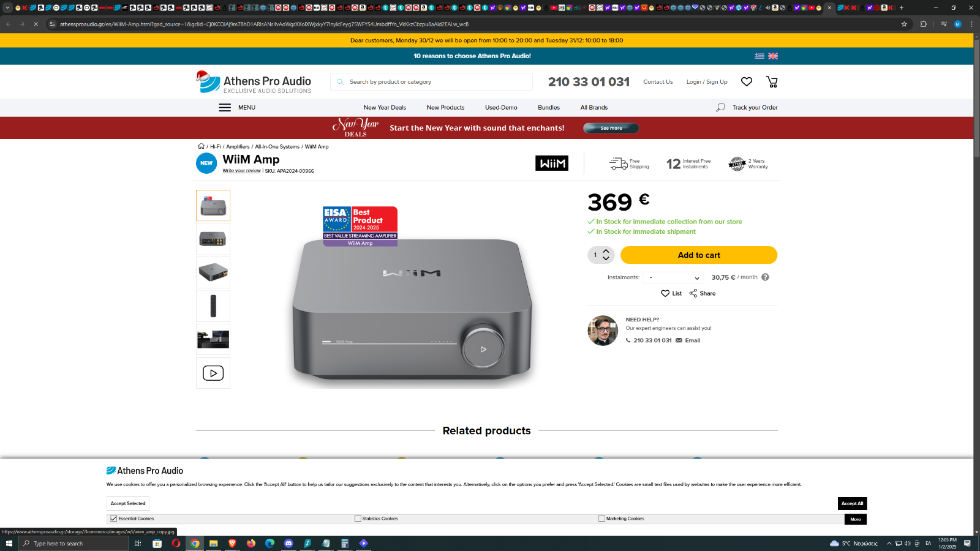
Task: Open File Explorer from taskbar
Action: click(213, 543)
